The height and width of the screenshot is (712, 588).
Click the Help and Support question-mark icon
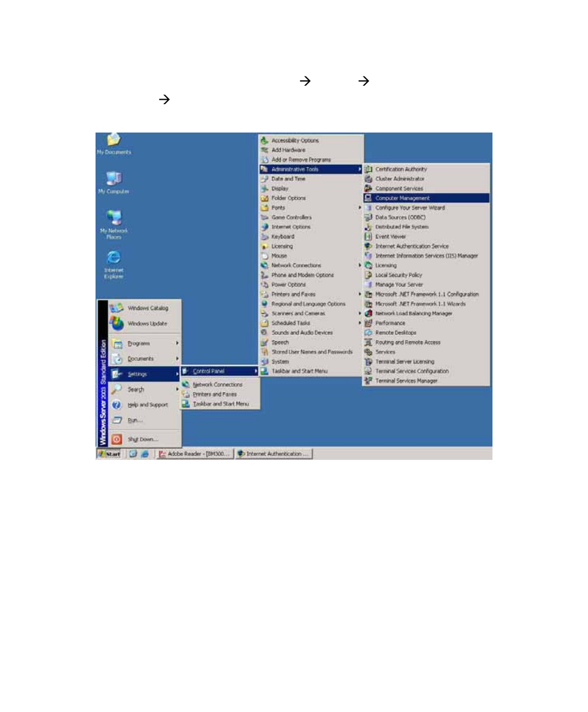pyautogui.click(x=116, y=404)
